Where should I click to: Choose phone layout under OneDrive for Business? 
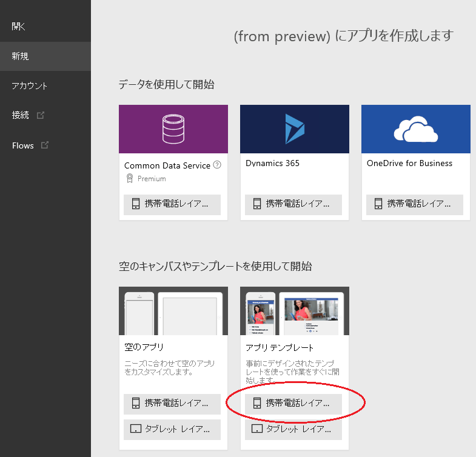coord(415,204)
